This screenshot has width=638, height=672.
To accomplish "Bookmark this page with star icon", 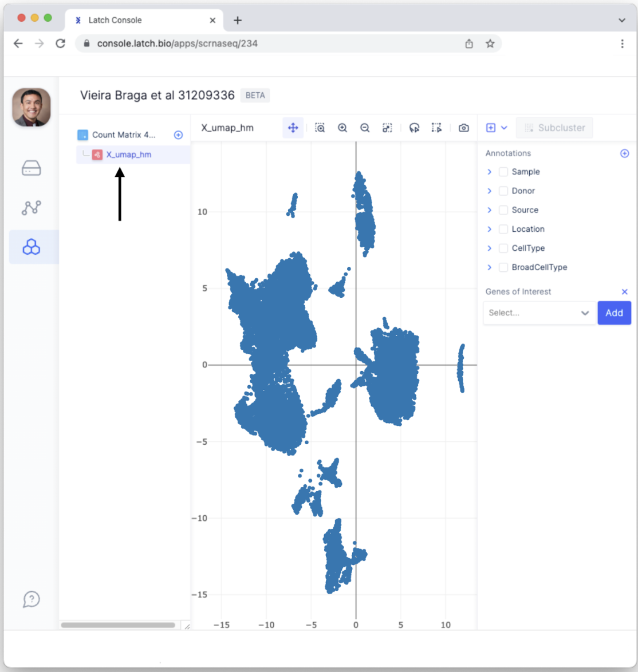I will (490, 44).
